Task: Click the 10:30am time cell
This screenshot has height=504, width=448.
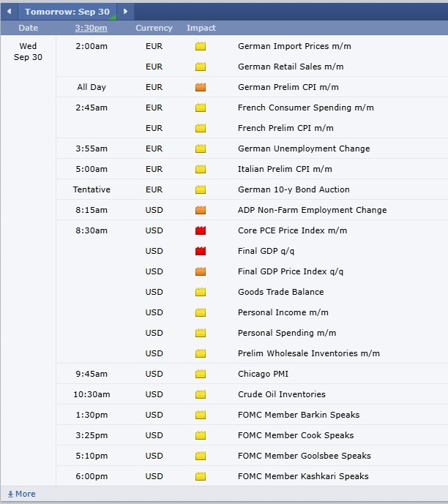Action: [92, 394]
